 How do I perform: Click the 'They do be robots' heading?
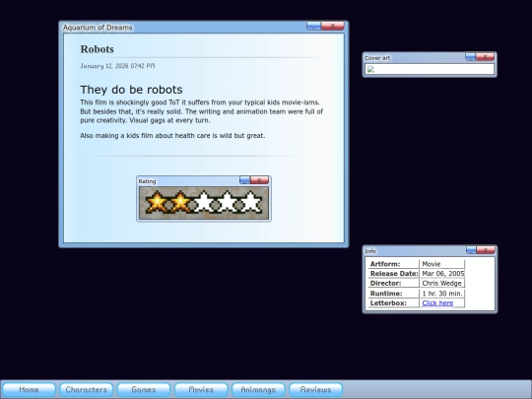pyautogui.click(x=131, y=90)
